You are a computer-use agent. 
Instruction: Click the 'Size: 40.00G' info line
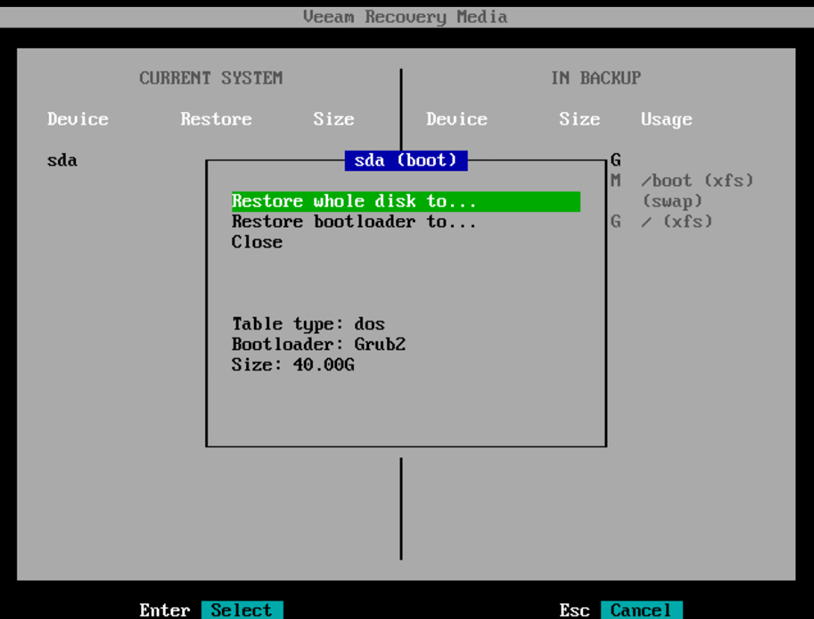coord(293,365)
